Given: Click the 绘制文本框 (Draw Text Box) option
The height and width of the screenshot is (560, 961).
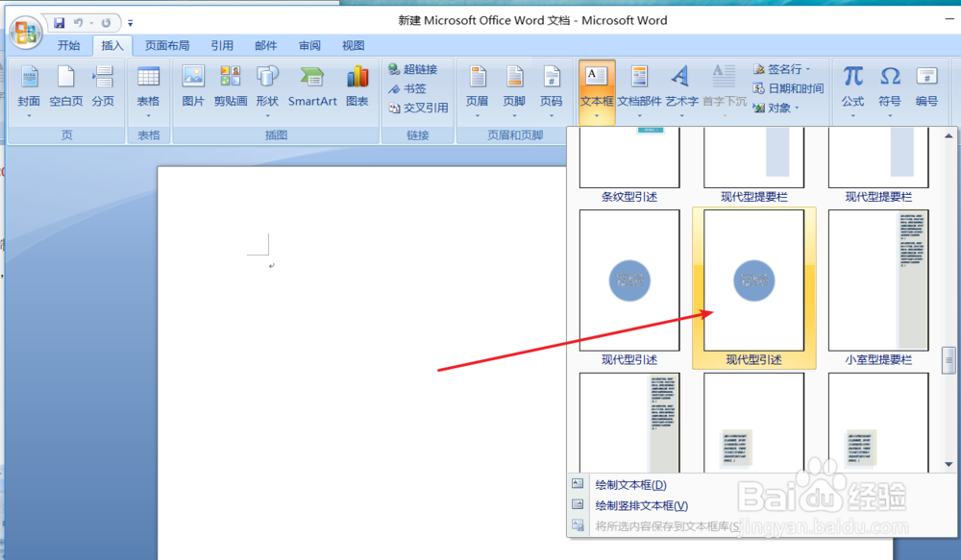Looking at the screenshot, I should 629,485.
